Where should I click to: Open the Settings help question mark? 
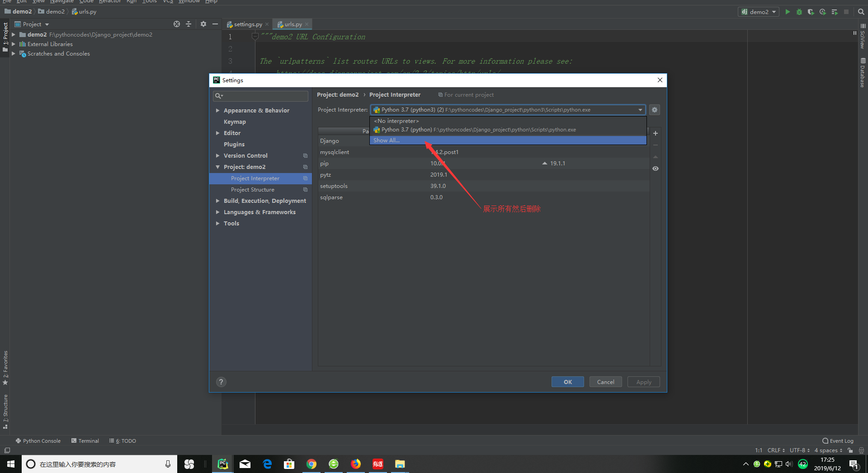coord(221,382)
